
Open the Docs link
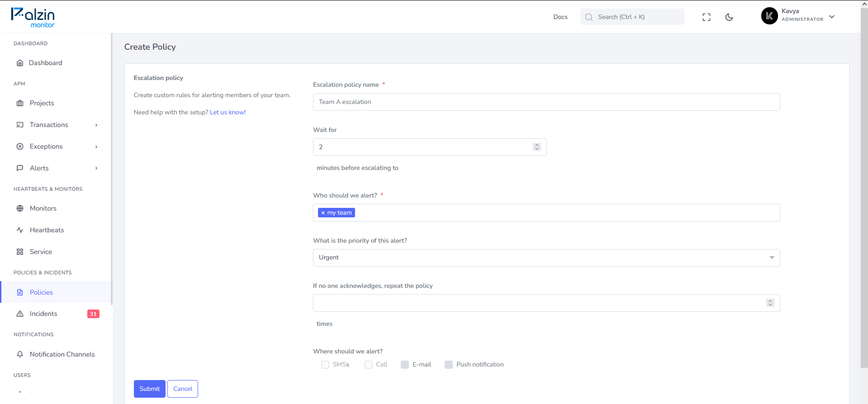tap(560, 17)
